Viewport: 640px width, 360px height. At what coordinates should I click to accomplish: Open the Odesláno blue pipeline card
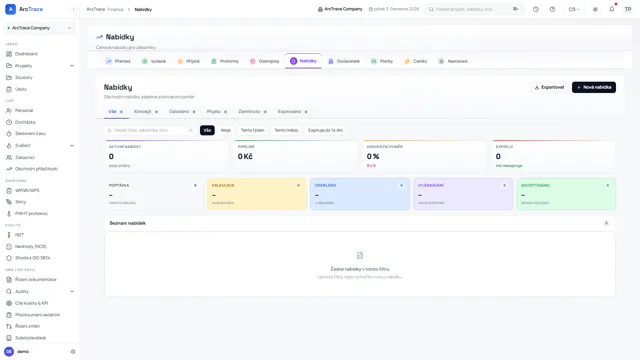point(360,194)
